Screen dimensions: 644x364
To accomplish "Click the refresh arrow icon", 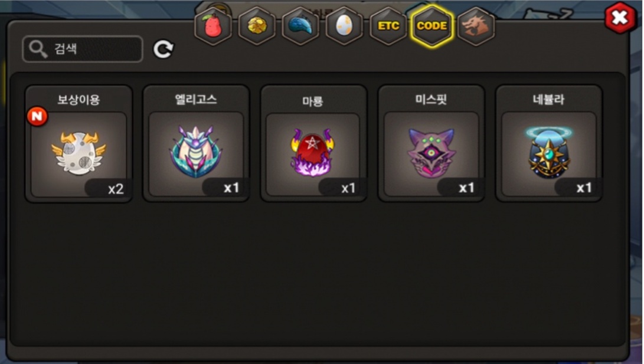I will click(x=164, y=49).
